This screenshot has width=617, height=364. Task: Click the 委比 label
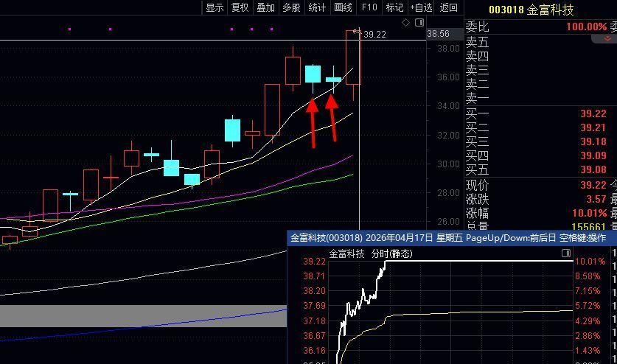point(478,27)
